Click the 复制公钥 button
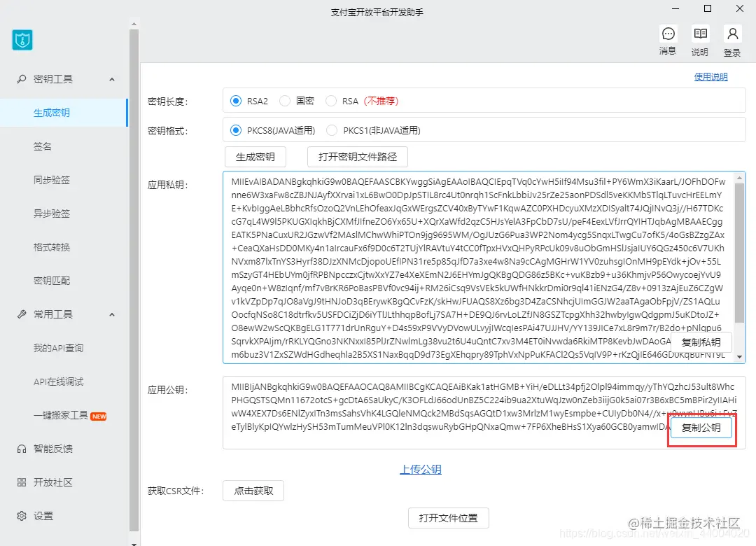The height and width of the screenshot is (546, 756). tap(701, 428)
